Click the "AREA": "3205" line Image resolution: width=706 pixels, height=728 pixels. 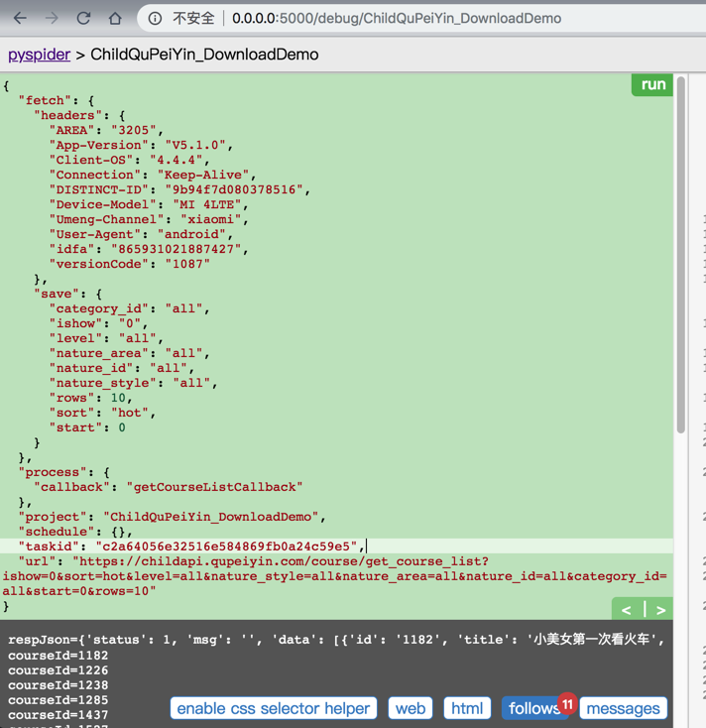click(x=106, y=131)
